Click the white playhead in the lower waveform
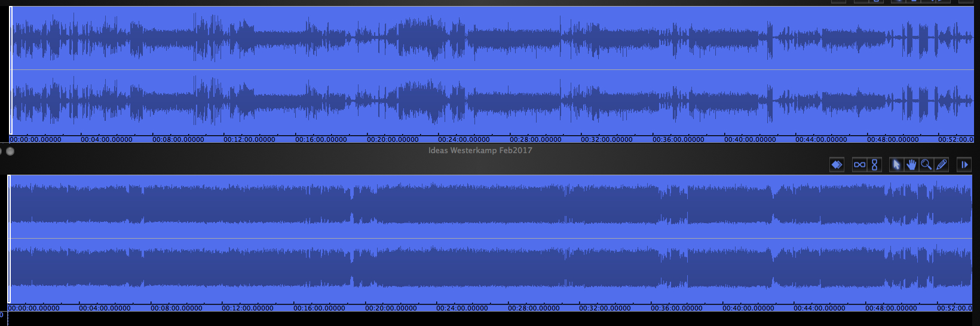Viewport: 980px width, 326px height. pos(9,239)
